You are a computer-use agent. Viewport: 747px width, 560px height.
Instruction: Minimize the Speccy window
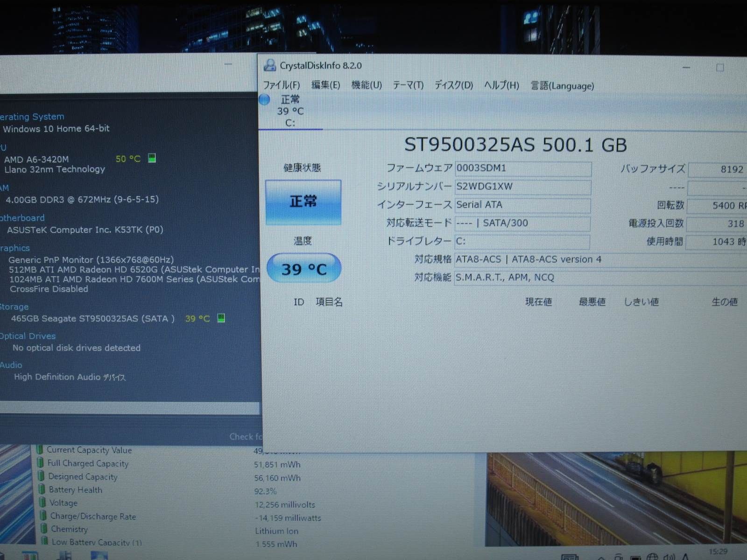[x=228, y=64]
